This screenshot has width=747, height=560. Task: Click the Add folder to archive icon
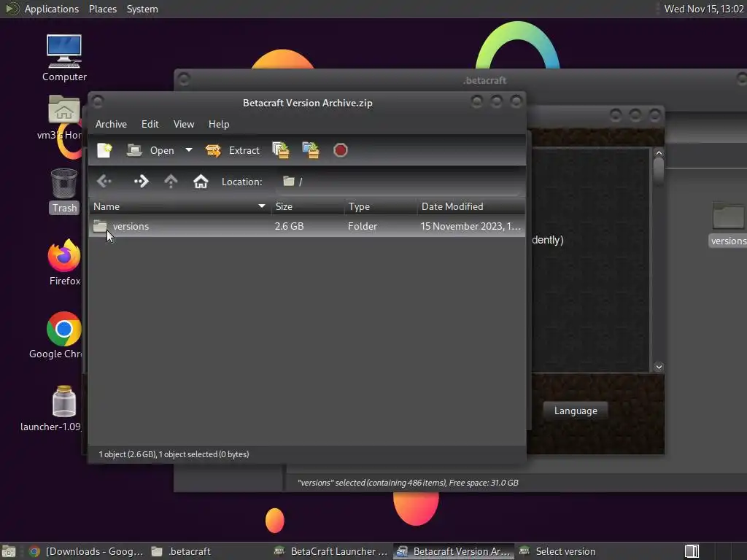311,150
